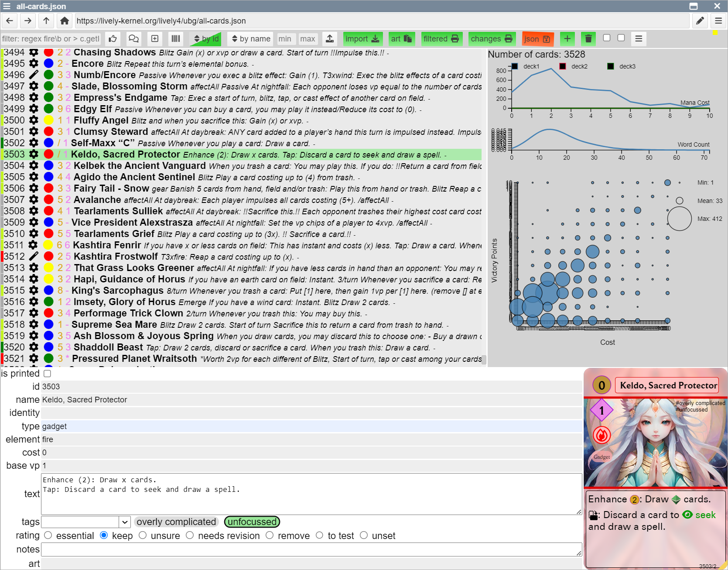Click the trash can delete icon
The height and width of the screenshot is (570, 728).
coord(588,39)
